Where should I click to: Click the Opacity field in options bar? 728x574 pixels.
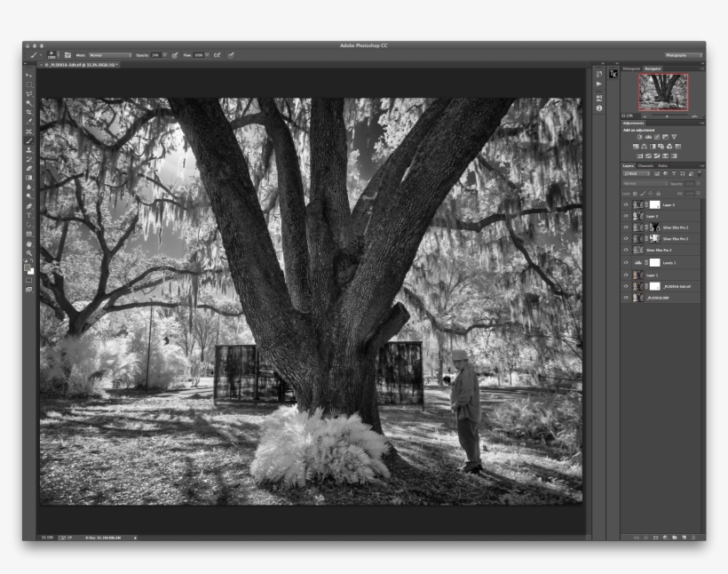156,55
